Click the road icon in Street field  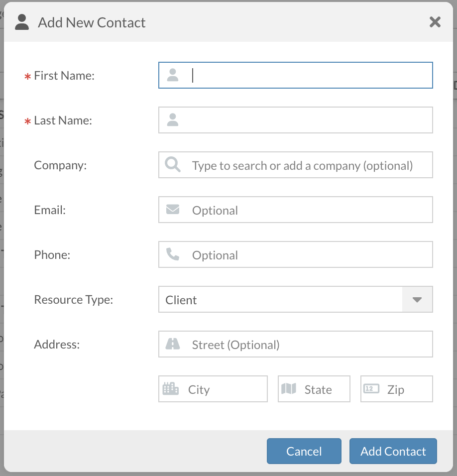[x=173, y=344]
